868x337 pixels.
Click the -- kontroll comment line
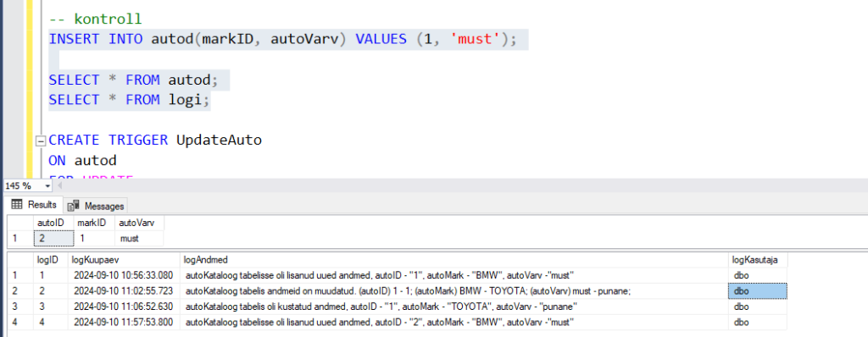[x=95, y=19]
